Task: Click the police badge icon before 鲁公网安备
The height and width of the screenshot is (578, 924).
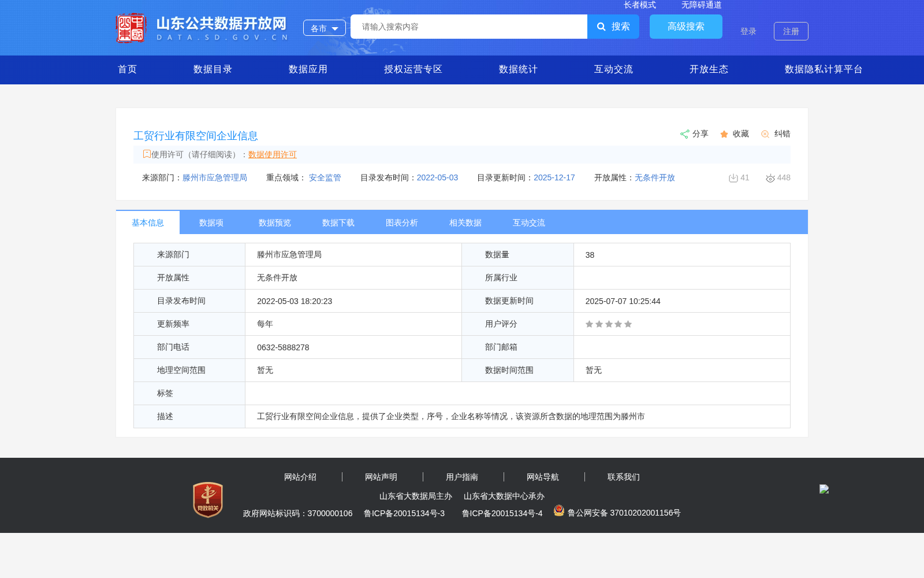Action: (559, 510)
